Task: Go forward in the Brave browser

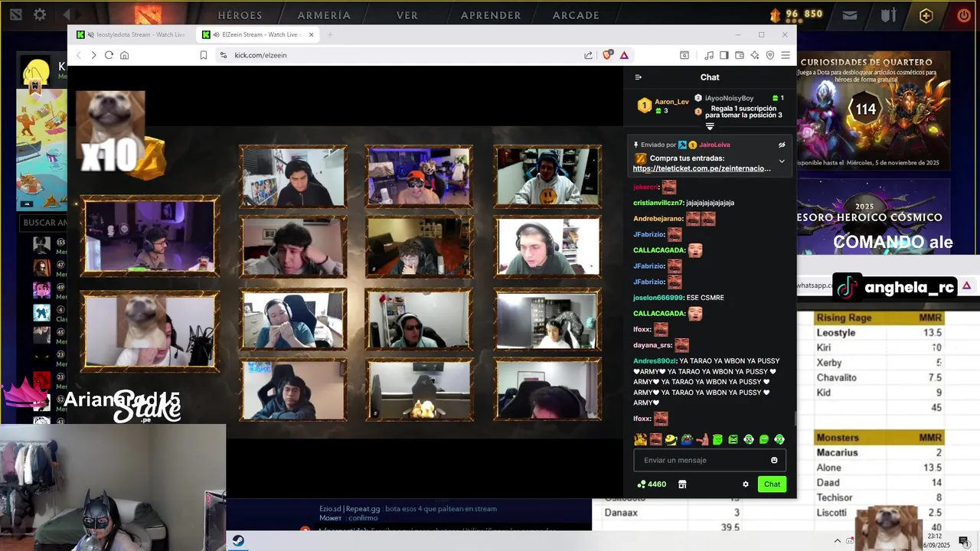Action: 93,55
